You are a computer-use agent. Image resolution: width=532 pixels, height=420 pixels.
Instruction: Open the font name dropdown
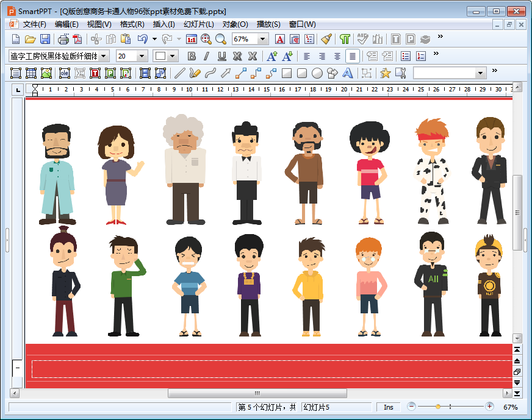pos(104,56)
